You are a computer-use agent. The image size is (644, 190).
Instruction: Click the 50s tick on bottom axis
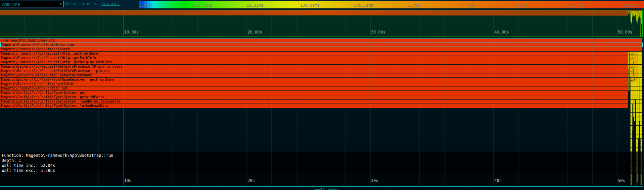pyautogui.click(x=621, y=181)
